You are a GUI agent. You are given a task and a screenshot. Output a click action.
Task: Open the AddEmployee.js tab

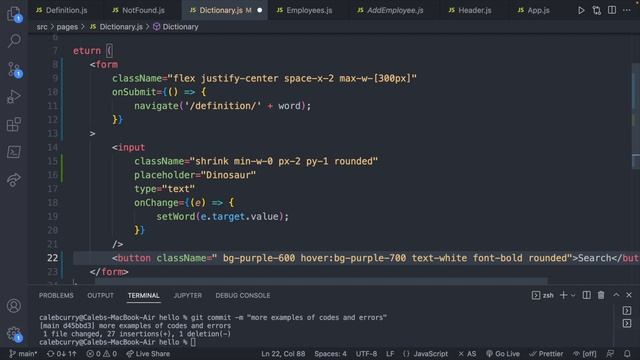[x=391, y=10]
